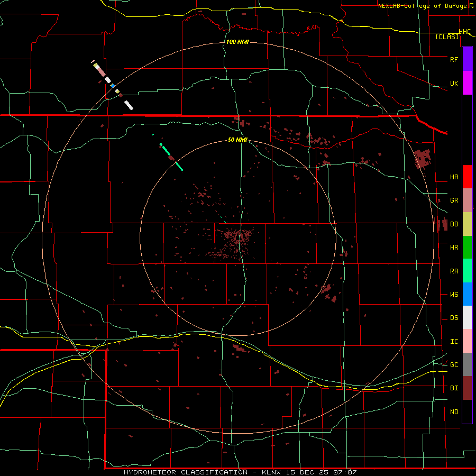
Task: Click the BI brown legend color swatch
Action: pos(467,388)
